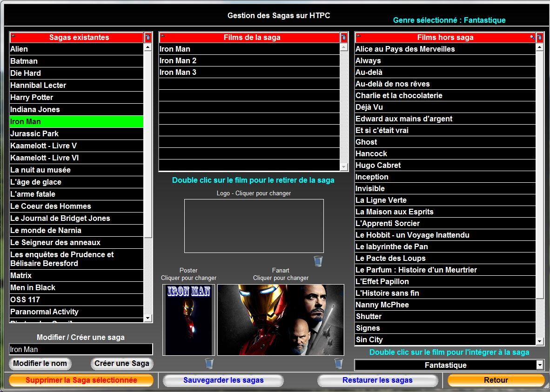
Task: Select Le Coeur des Hommes saga
Action: pyautogui.click(x=76, y=206)
